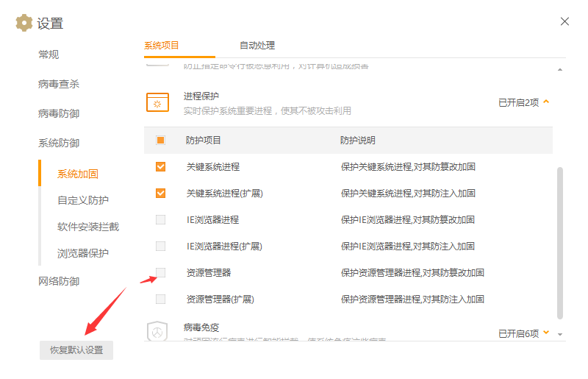Click 恢复默认设置 button

coord(76,350)
